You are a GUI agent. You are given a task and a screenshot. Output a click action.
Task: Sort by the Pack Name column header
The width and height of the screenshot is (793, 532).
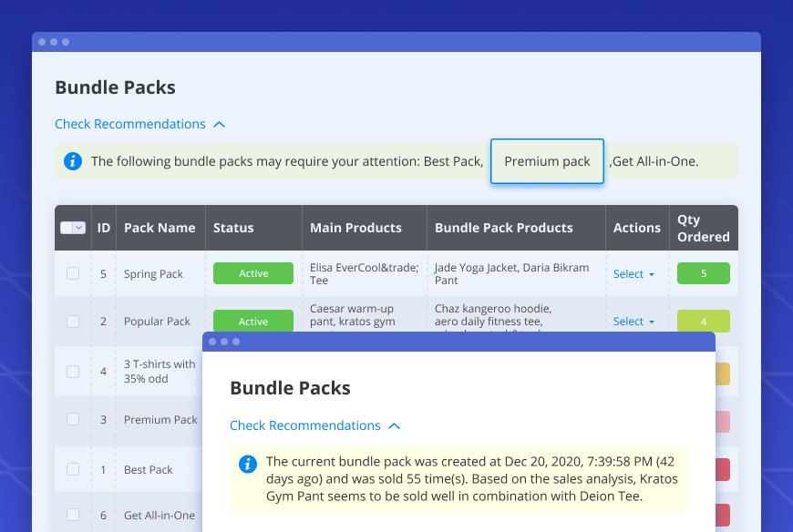(159, 228)
